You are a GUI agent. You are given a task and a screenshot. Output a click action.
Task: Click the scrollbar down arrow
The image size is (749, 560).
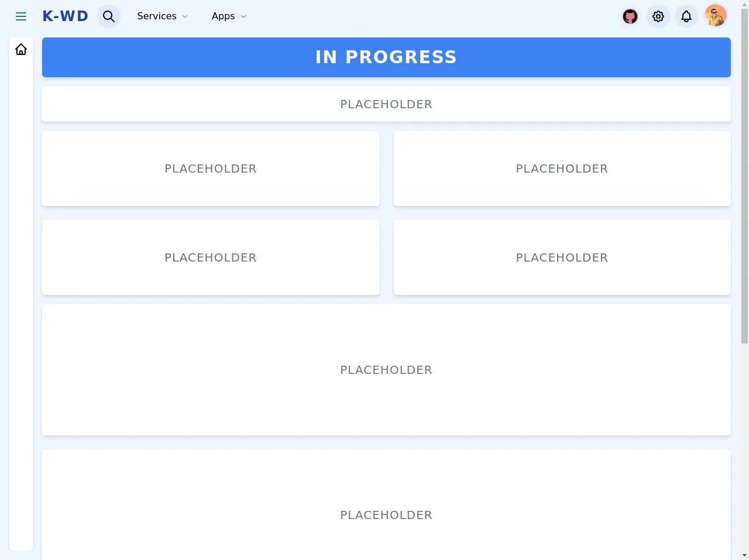pos(744,555)
